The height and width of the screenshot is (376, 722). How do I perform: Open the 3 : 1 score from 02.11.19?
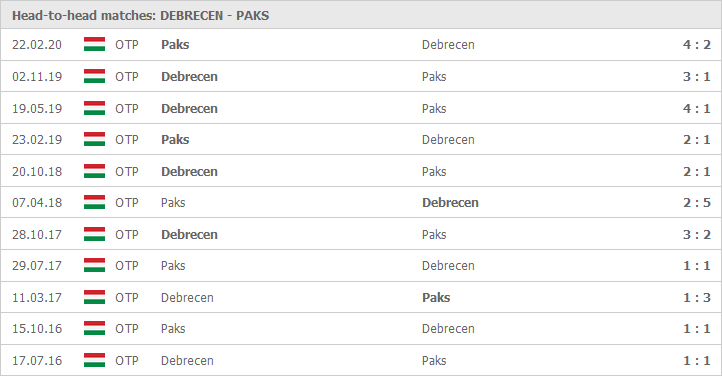(x=697, y=76)
